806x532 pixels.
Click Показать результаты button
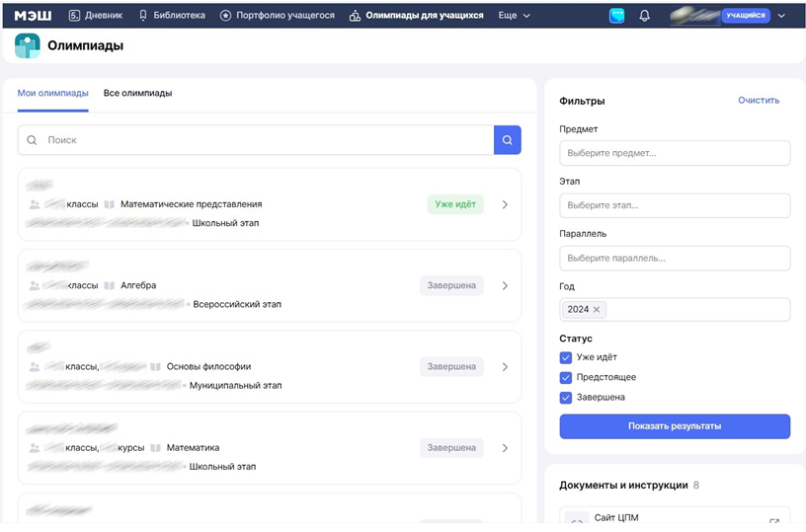[x=675, y=426]
